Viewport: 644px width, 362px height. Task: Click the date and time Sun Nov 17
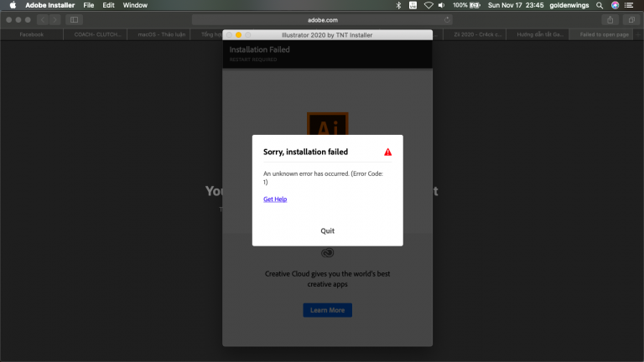[x=516, y=5]
